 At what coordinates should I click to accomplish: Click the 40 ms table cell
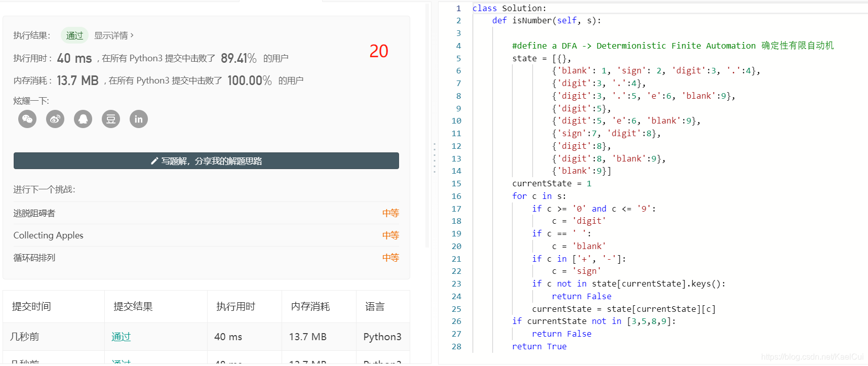(x=228, y=337)
